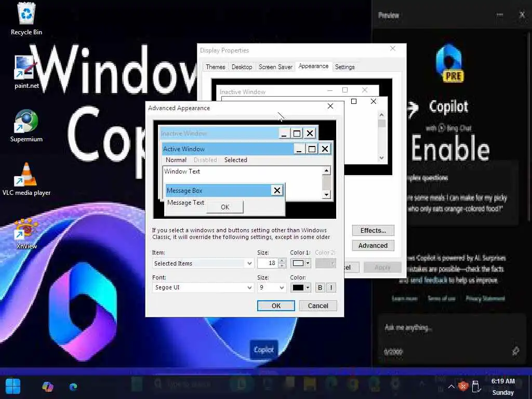The height and width of the screenshot is (399, 532).
Task: Launch Microsoft Edge from the taskbar
Action: pos(73,387)
